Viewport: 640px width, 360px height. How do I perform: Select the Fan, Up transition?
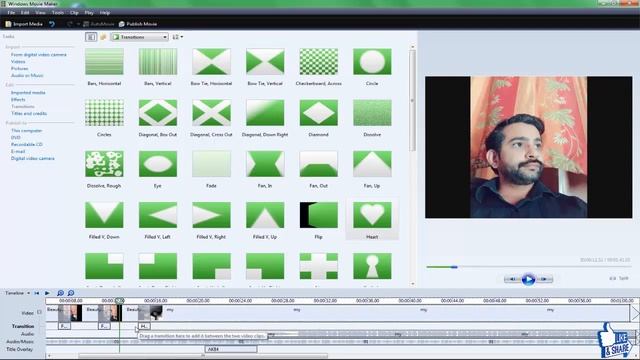(x=372, y=164)
